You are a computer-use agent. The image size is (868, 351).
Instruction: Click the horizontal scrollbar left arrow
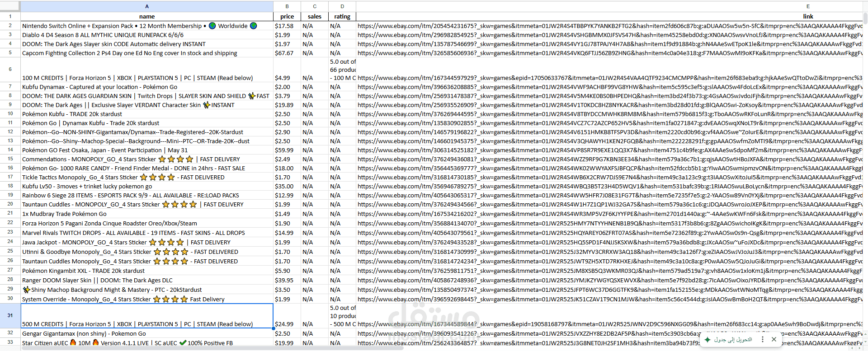pos(852,348)
